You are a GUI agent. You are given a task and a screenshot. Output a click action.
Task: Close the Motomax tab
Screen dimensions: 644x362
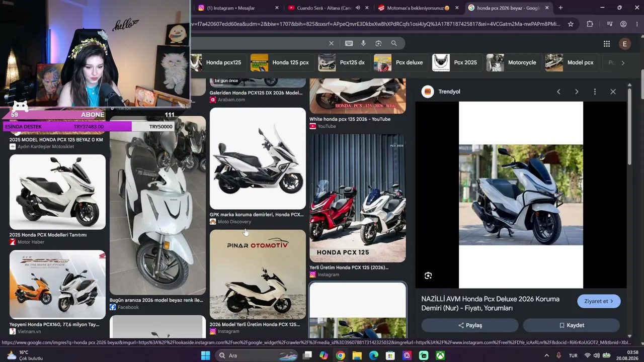pyautogui.click(x=457, y=8)
